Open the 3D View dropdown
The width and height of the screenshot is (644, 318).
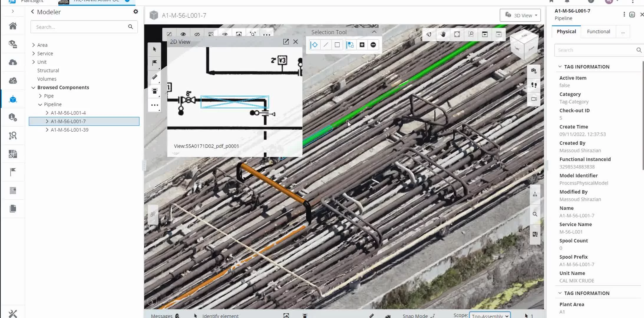(x=520, y=15)
